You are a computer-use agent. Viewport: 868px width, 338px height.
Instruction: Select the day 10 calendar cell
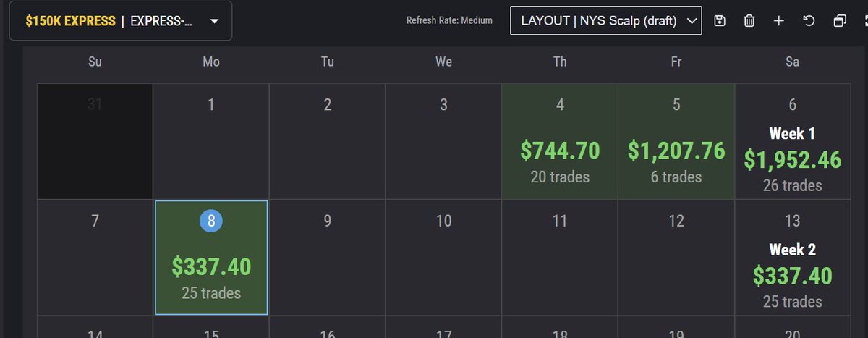[x=443, y=258]
